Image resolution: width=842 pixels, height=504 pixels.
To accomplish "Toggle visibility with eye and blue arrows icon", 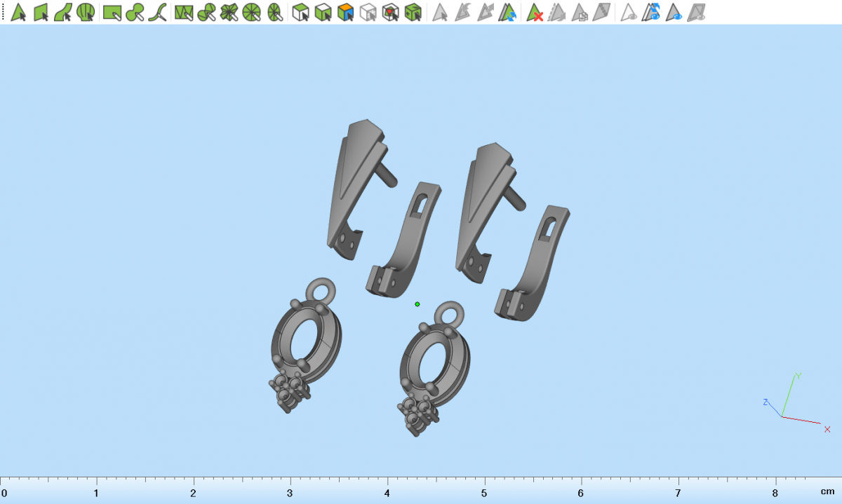I will pyautogui.click(x=652, y=12).
